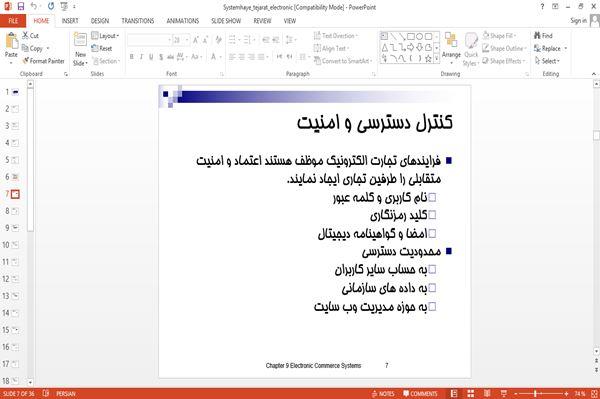Click the Save icon in quick access toolbar

[21, 6]
